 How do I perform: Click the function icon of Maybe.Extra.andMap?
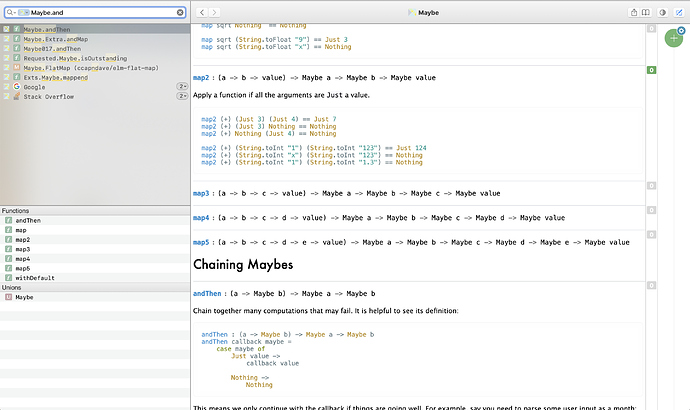coord(17,39)
